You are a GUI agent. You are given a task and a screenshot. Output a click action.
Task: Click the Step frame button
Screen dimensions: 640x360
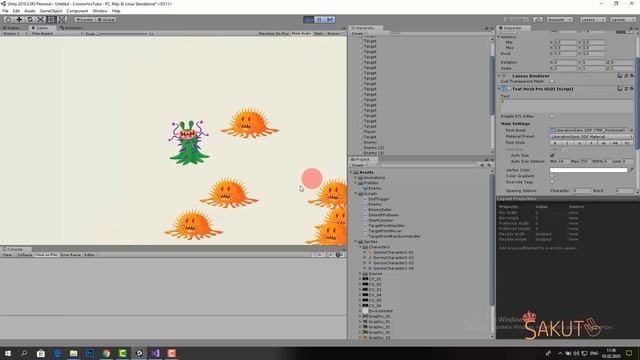330,20
